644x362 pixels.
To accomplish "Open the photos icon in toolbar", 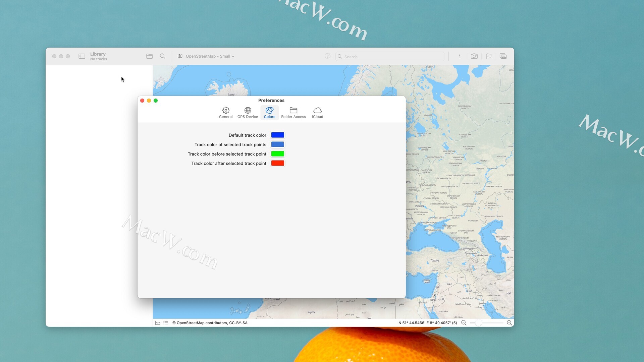I will point(503,56).
